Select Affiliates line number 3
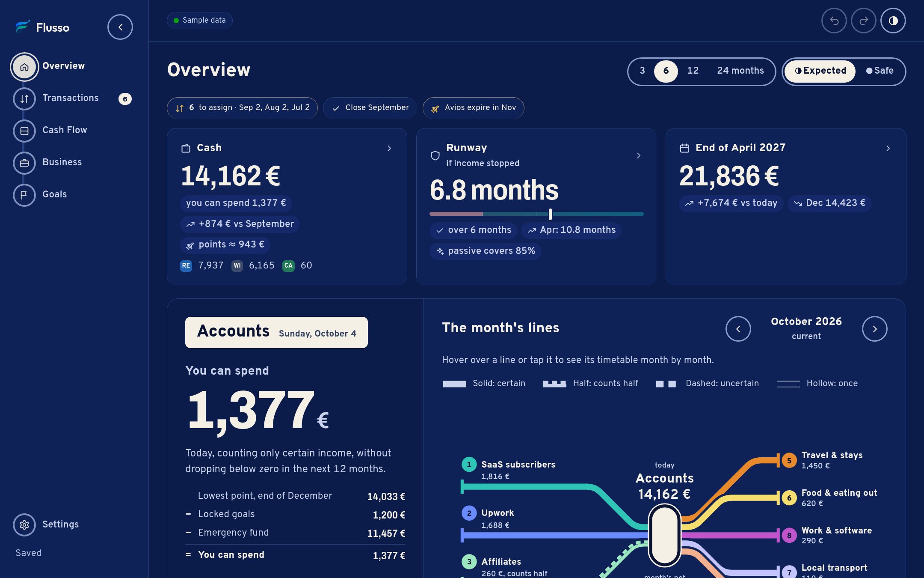Viewport: 924px width, 578px height. pyautogui.click(x=469, y=562)
